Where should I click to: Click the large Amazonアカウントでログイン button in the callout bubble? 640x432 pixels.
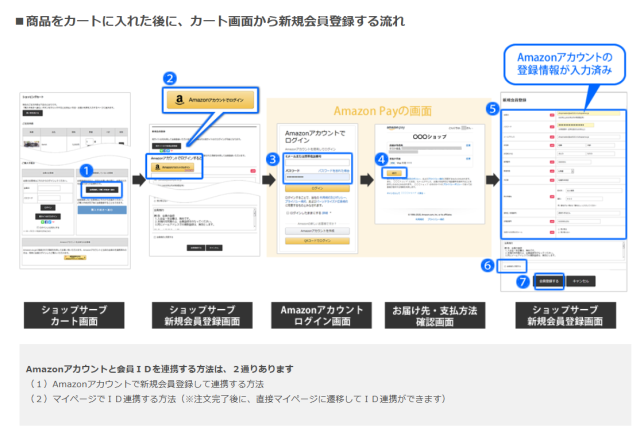(x=210, y=100)
